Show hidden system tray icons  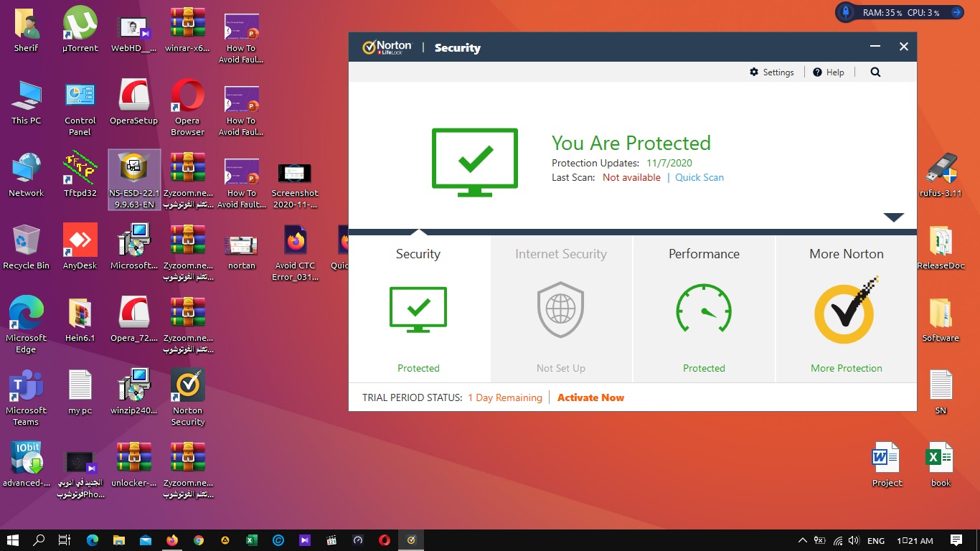[x=802, y=540]
